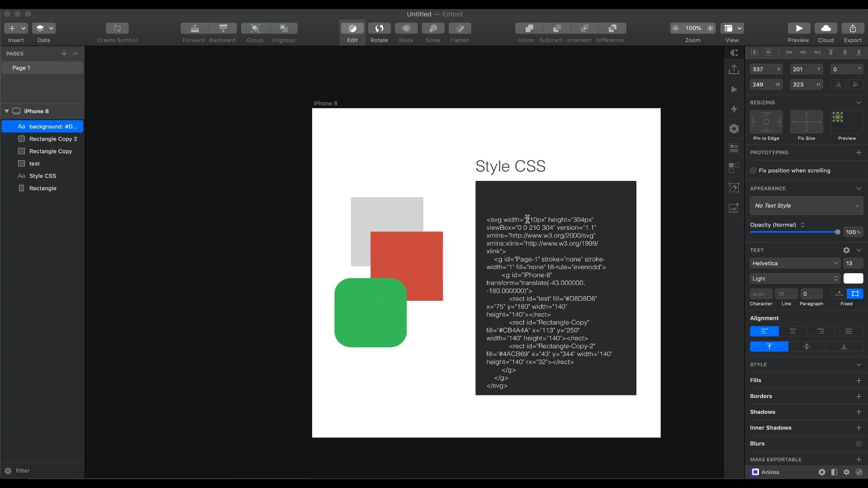Click the Flatten toolbar icon
This screenshot has height=488, width=868.
pos(460,28)
